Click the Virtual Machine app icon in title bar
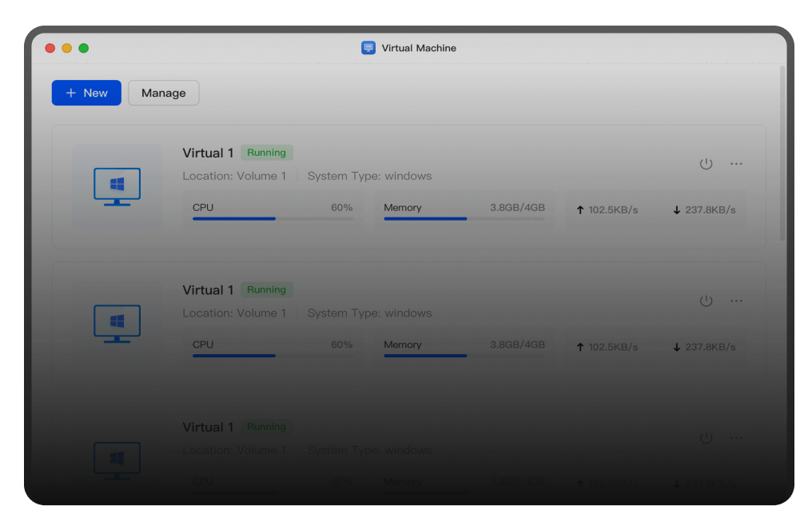Screen dimensions: 812x506 tap(368, 48)
